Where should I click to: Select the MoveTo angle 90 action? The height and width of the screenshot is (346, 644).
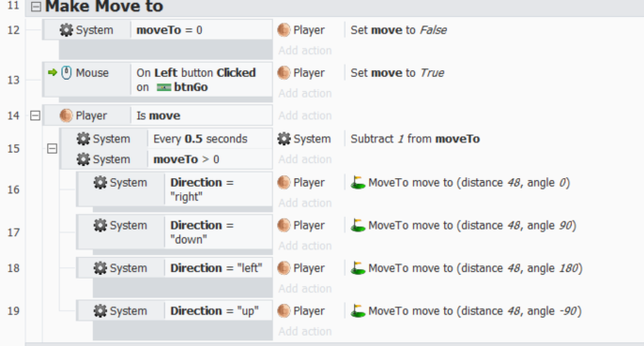(x=464, y=226)
